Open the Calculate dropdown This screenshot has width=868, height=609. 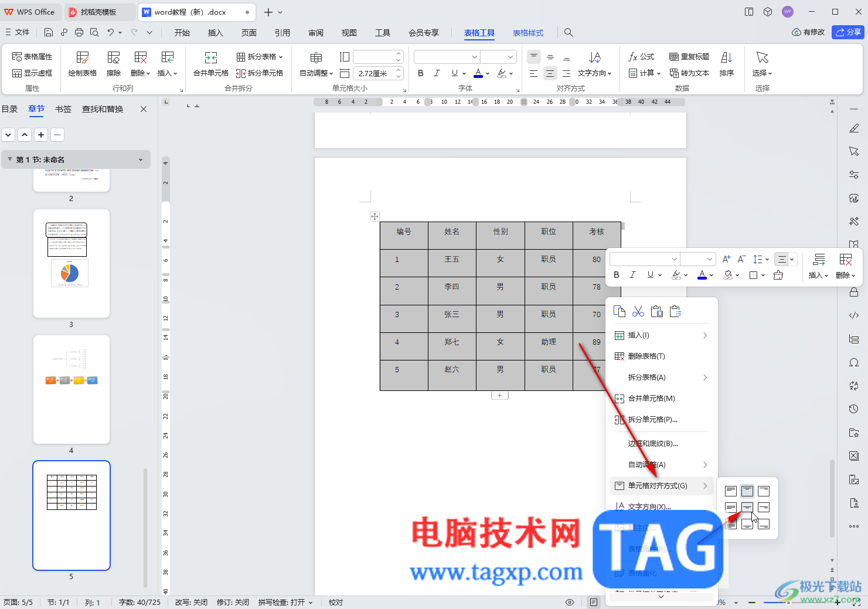tap(645, 73)
